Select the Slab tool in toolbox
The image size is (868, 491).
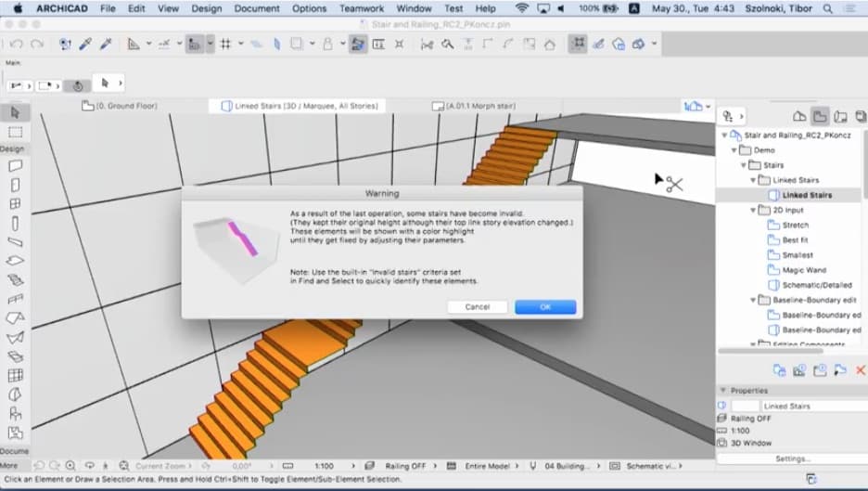[x=15, y=261]
